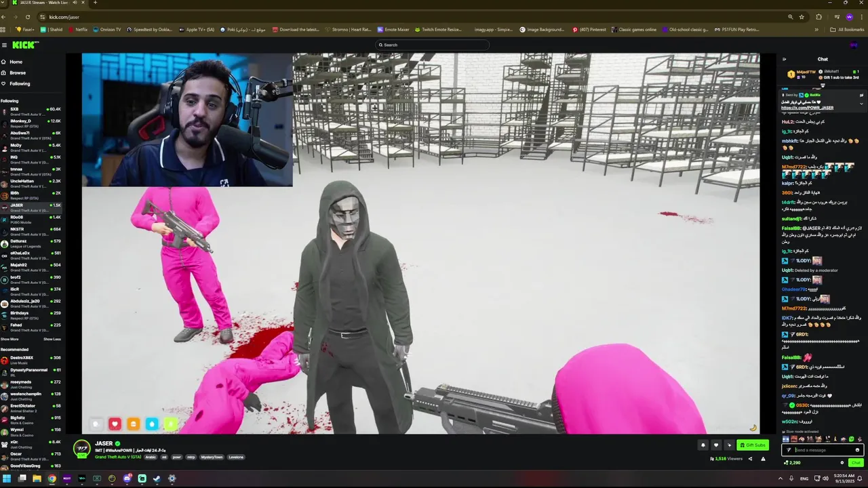Open clock showing 5:20:54 AM

(845, 479)
